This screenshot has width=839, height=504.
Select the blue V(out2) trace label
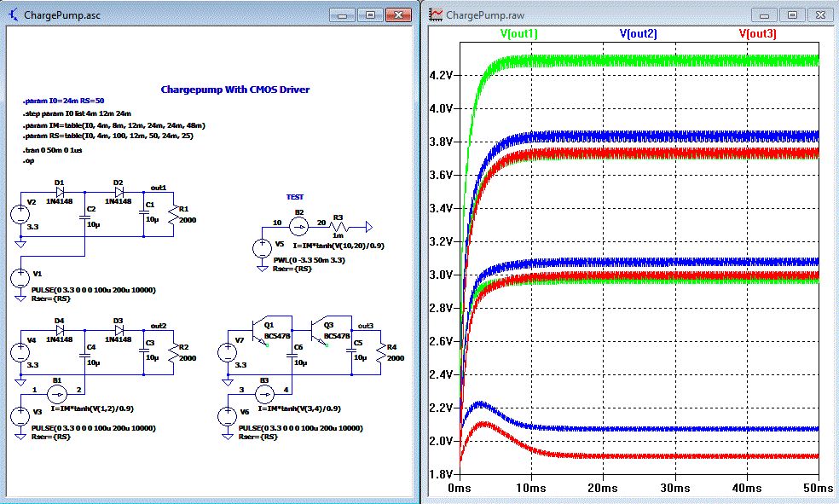click(637, 33)
